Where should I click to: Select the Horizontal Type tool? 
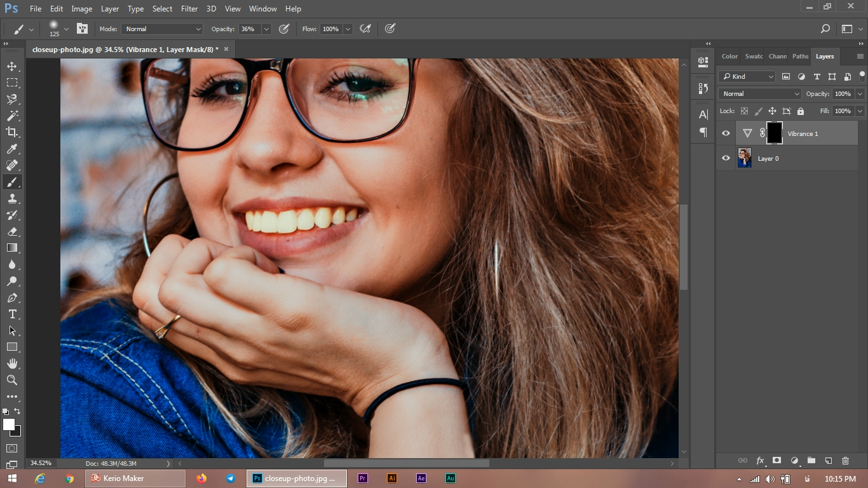pyautogui.click(x=12, y=314)
